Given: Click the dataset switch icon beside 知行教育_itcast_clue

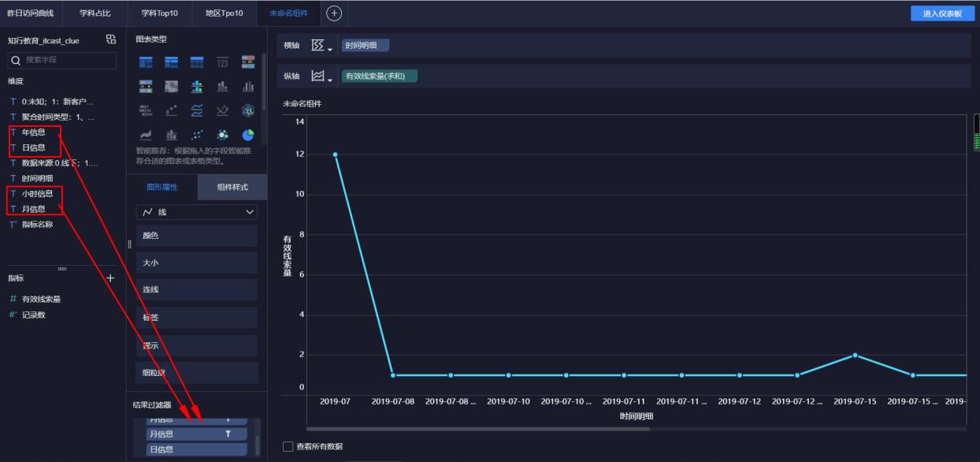Looking at the screenshot, I should [111, 39].
